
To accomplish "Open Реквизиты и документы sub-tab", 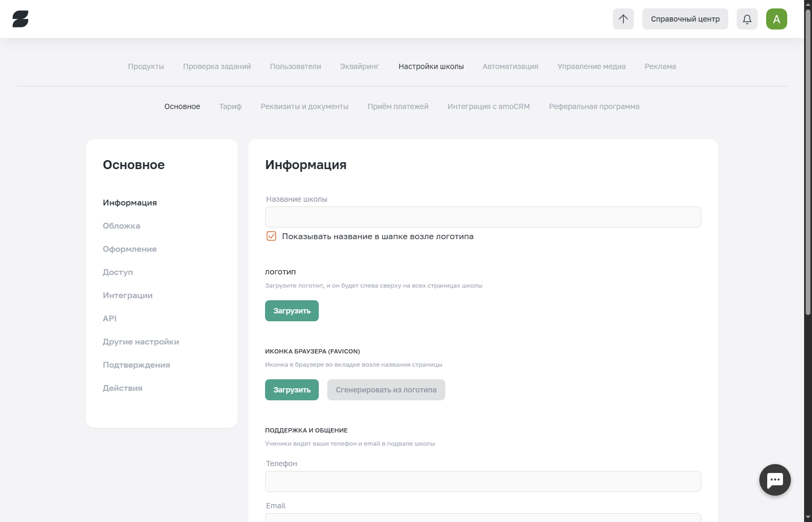I will tap(305, 106).
